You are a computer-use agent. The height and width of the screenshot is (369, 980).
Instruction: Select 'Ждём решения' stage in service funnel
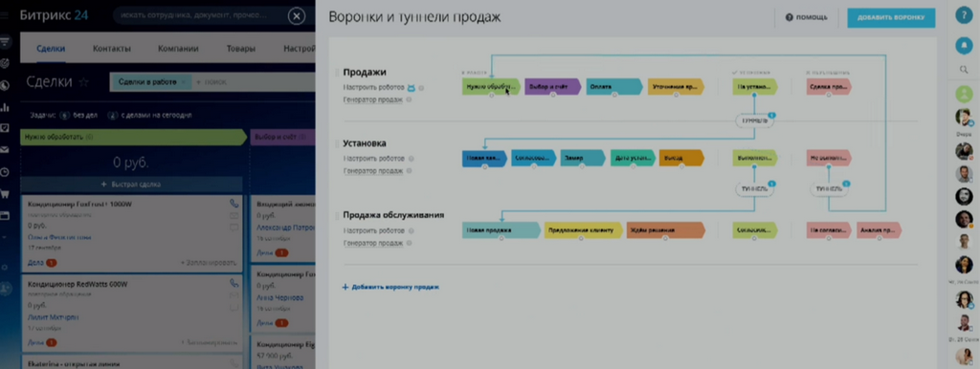click(666, 230)
